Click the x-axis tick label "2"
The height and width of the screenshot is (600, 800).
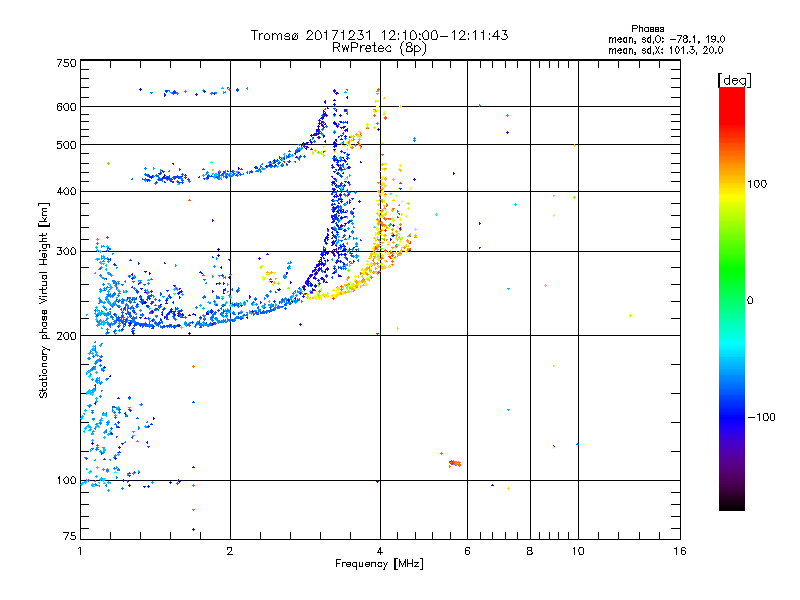(230, 551)
